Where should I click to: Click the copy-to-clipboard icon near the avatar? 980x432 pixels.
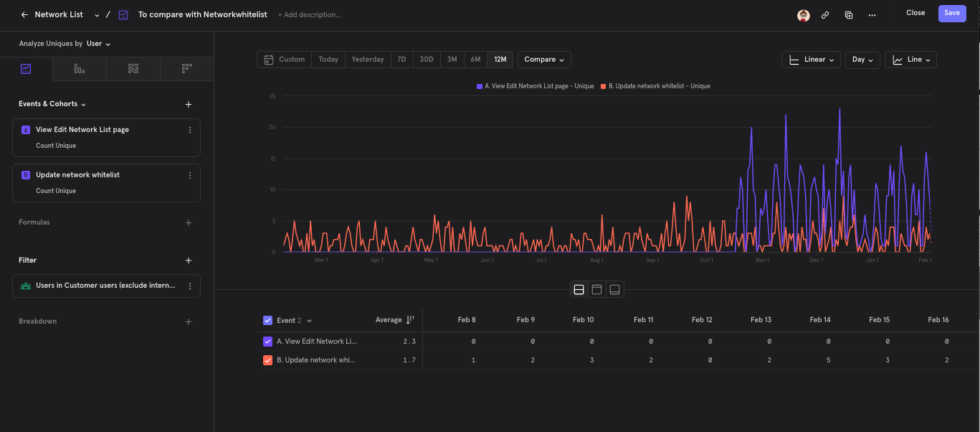(849, 14)
